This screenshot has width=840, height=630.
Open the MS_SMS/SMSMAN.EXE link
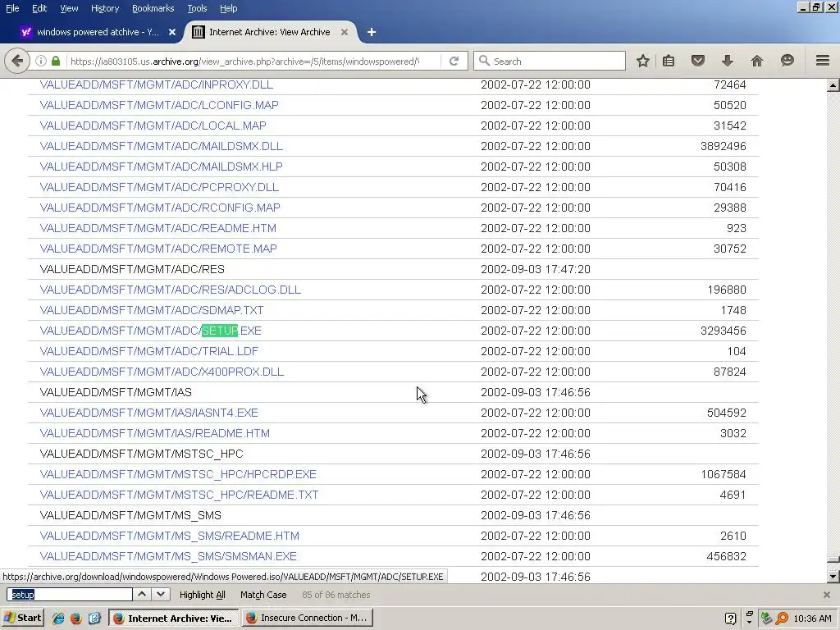168,556
